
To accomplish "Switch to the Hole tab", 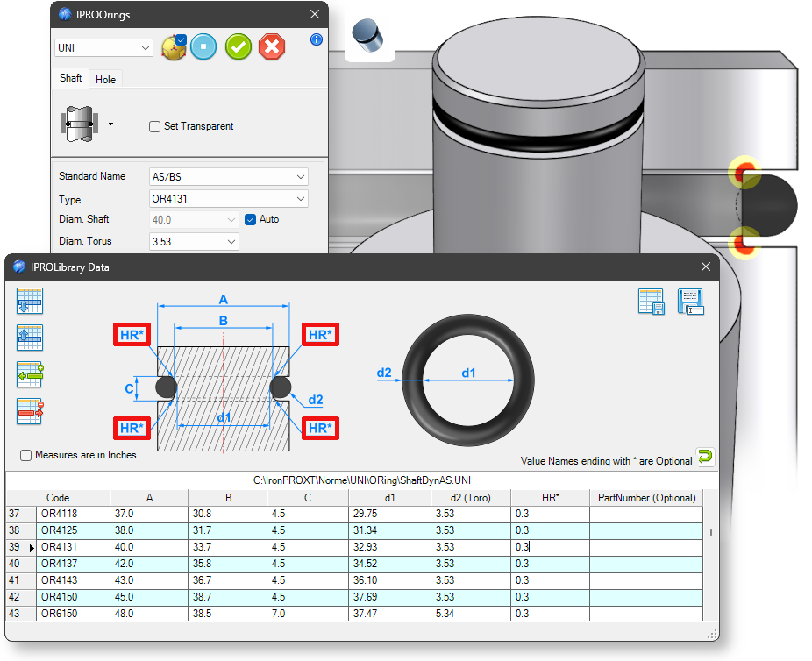I will [105, 79].
